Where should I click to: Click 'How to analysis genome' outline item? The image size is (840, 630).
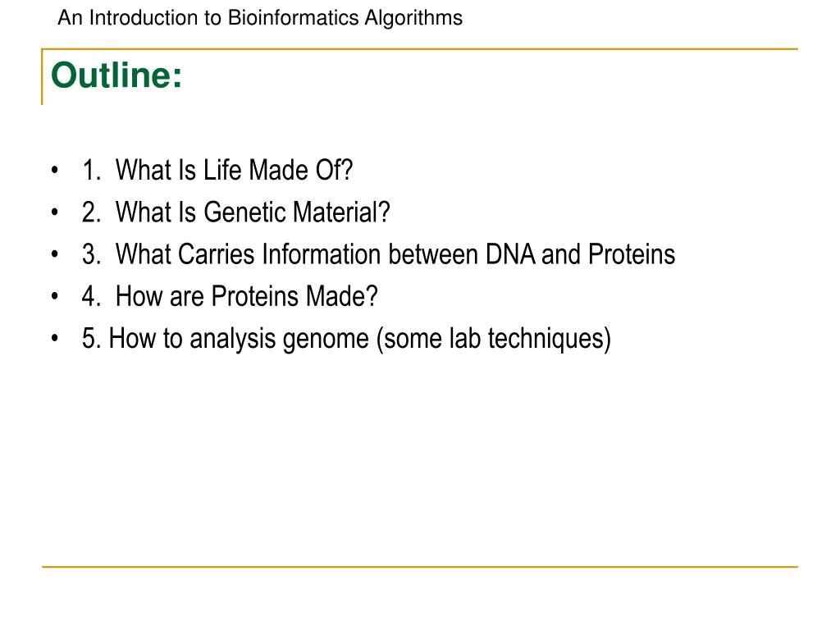coord(239,339)
